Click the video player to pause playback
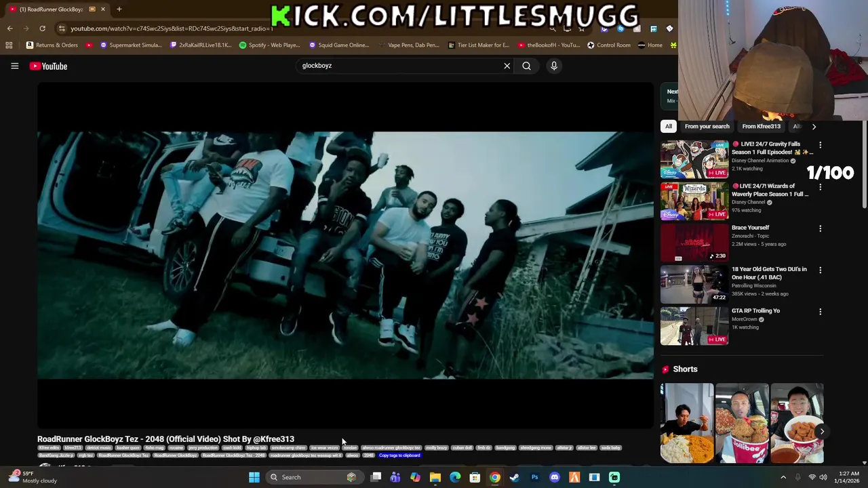The width and height of the screenshot is (868, 488). tap(345, 255)
